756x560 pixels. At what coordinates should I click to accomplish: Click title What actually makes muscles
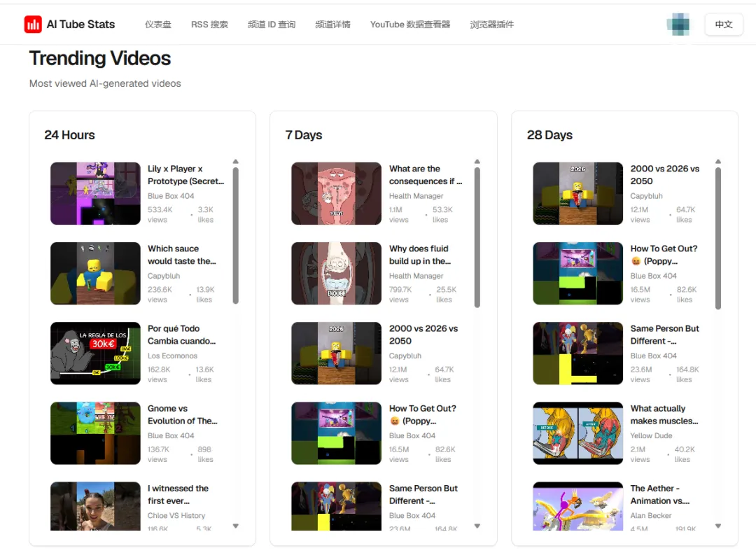[x=664, y=414]
